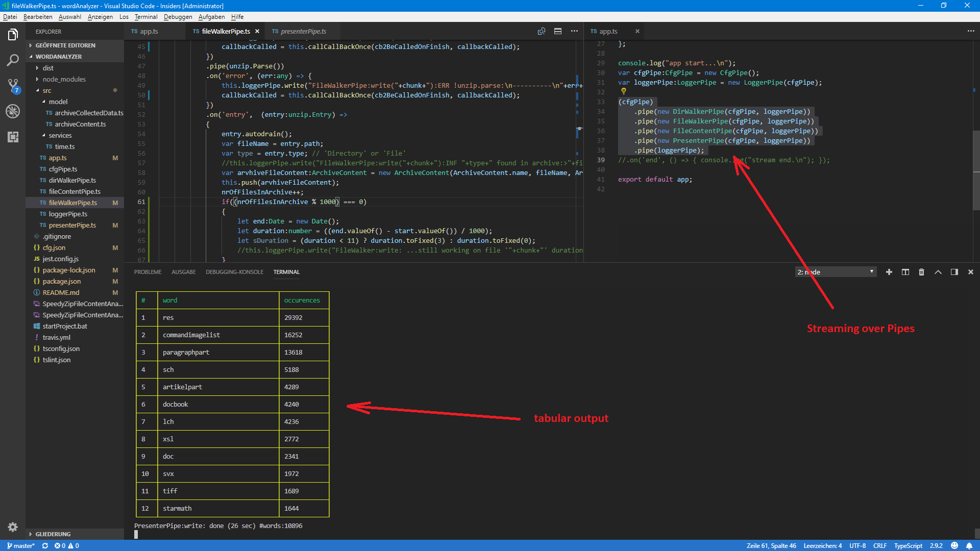Open Source Control view with badge
Screen dimensions: 980x551
(13, 85)
